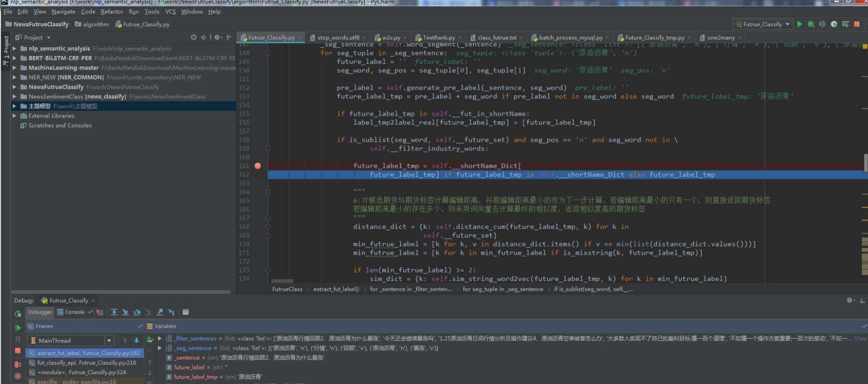Click the Step Over debugger icon

pyautogui.click(x=114, y=312)
